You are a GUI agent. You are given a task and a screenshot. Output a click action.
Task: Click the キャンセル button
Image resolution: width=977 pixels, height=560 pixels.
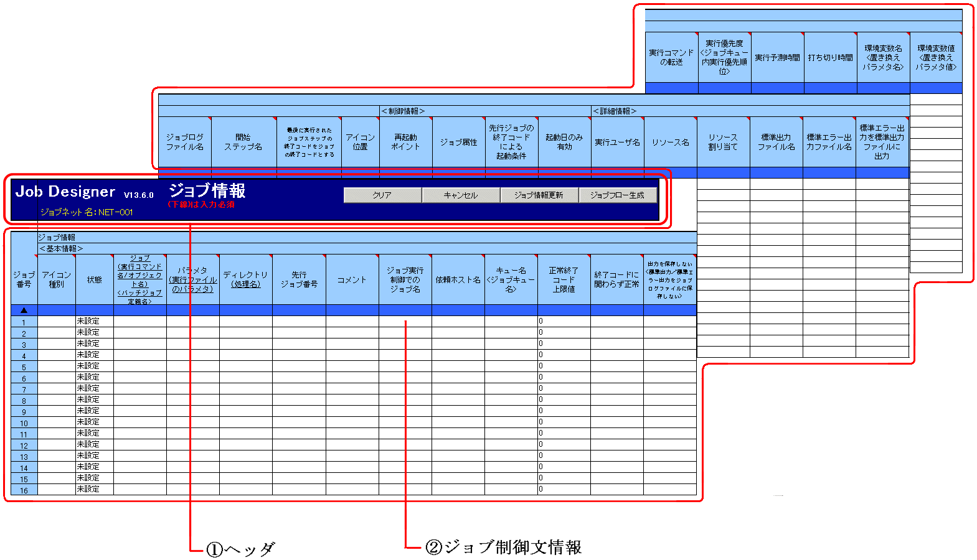pyautogui.click(x=461, y=195)
